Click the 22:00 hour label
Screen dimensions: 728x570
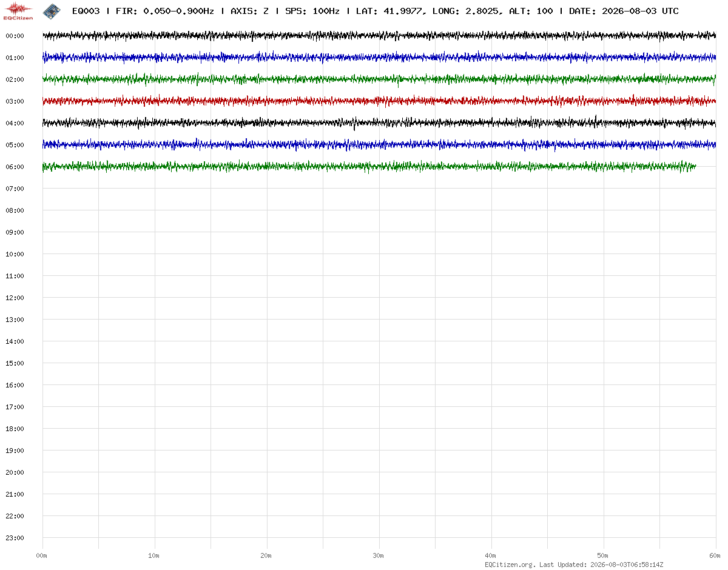[15, 516]
